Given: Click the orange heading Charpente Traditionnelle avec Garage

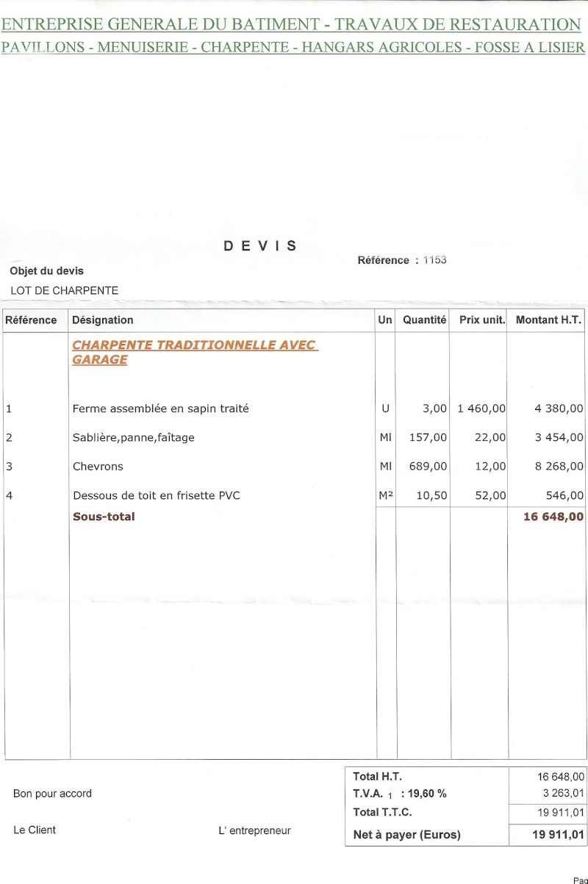Looking at the screenshot, I should coord(195,352).
